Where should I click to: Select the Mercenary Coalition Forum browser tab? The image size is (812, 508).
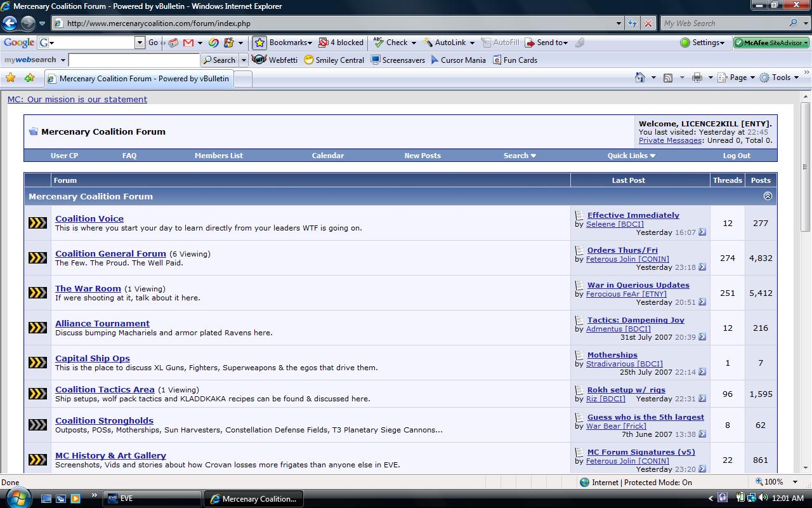[139, 79]
